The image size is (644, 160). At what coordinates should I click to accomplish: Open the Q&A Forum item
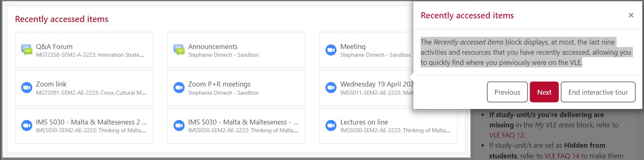(x=54, y=47)
